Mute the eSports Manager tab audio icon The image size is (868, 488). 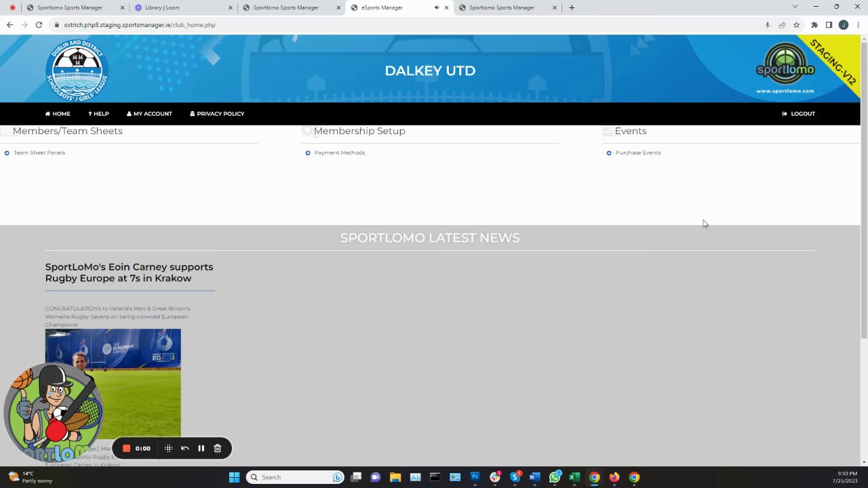[436, 7]
